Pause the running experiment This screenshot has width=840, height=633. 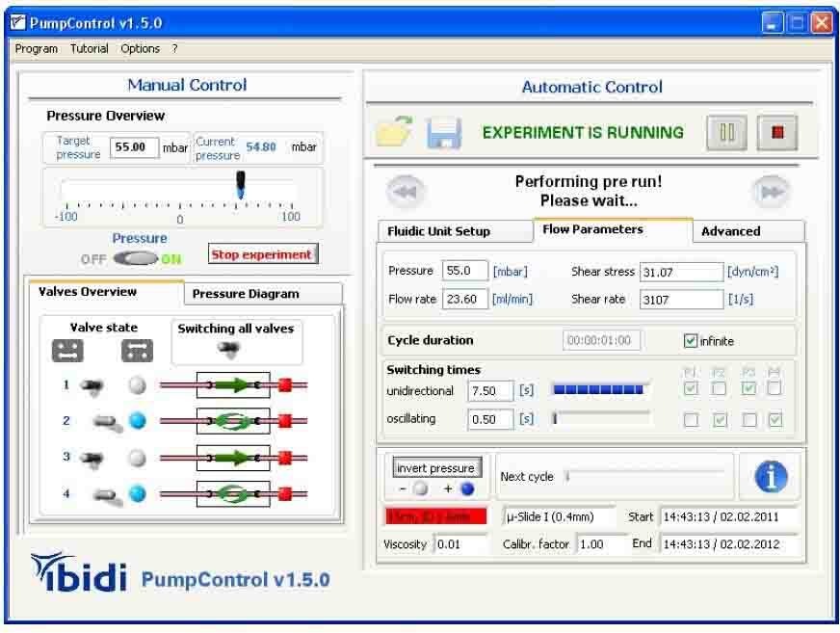pos(726,133)
